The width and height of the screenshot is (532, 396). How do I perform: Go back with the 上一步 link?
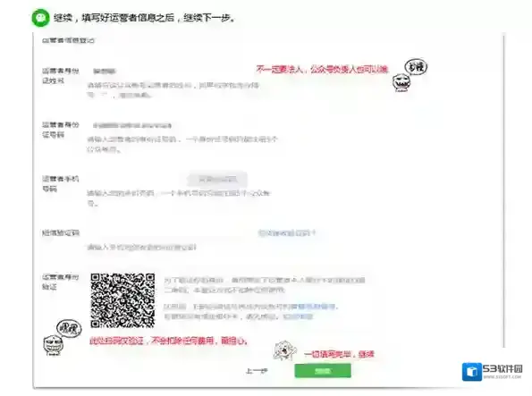(x=257, y=371)
